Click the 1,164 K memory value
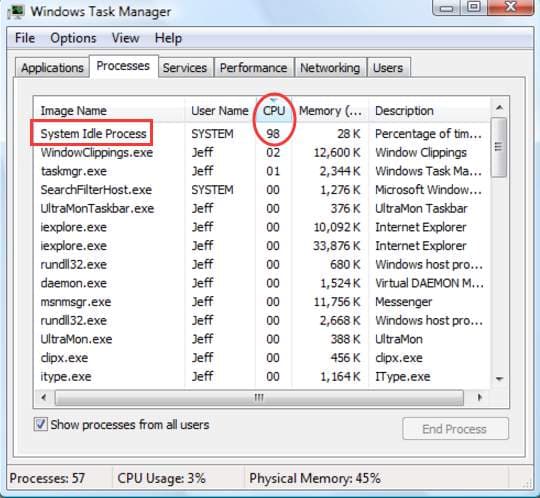Image resolution: width=540 pixels, height=498 pixels. click(340, 376)
